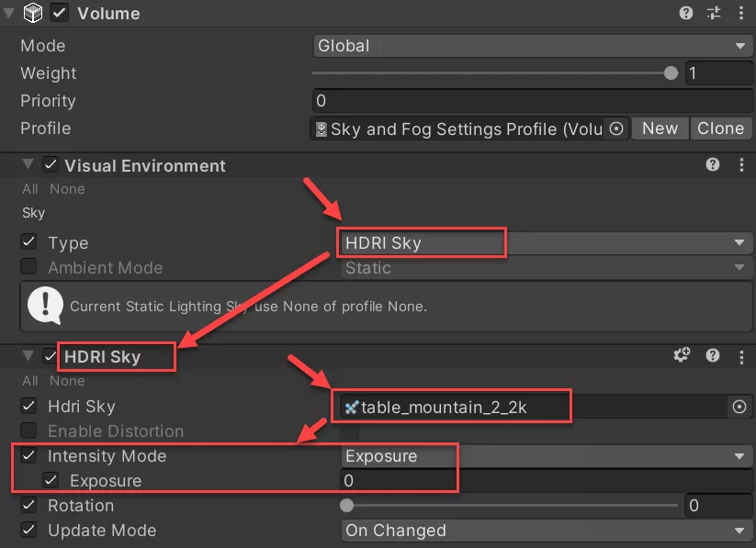This screenshot has width=756, height=548.
Task: Open the Mode dropdown showing Global
Action: (532, 46)
